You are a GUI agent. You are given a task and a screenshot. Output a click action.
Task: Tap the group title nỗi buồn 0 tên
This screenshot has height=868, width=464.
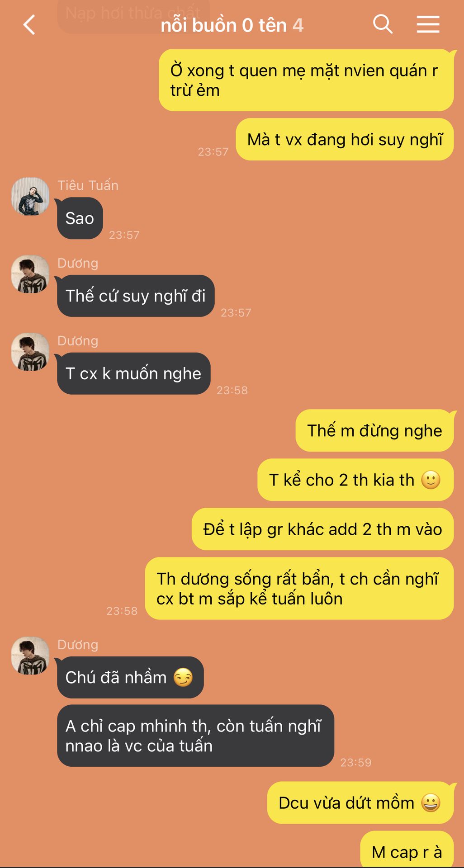click(224, 25)
